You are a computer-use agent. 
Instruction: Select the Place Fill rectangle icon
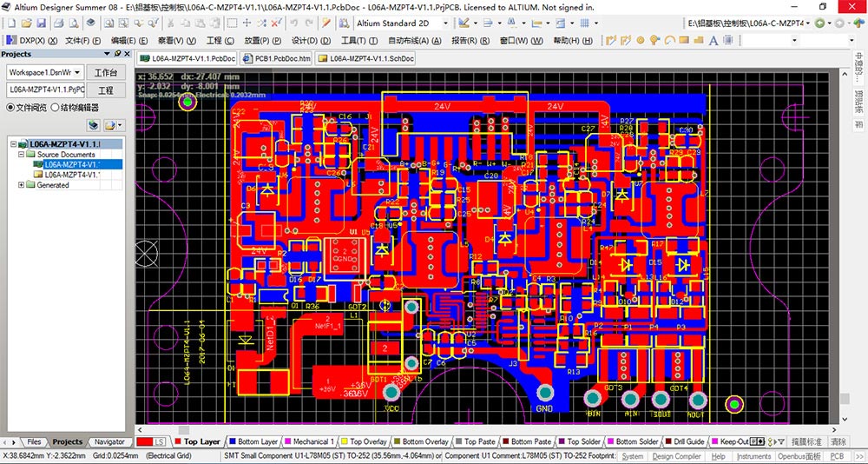(684, 41)
